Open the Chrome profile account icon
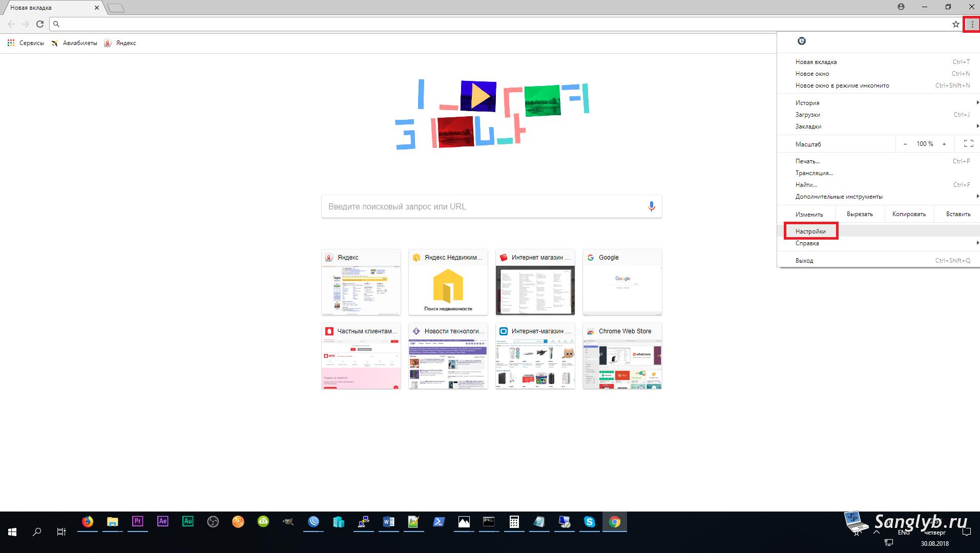 tap(901, 7)
